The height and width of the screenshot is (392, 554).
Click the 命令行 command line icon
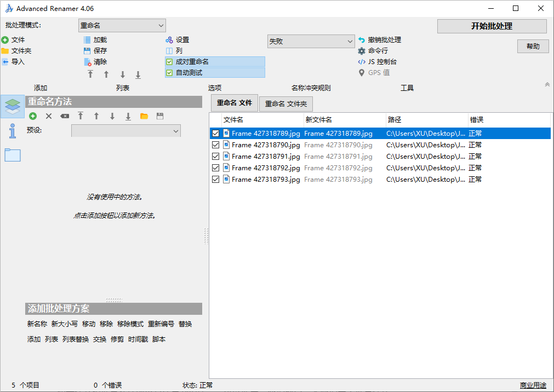tap(362, 50)
